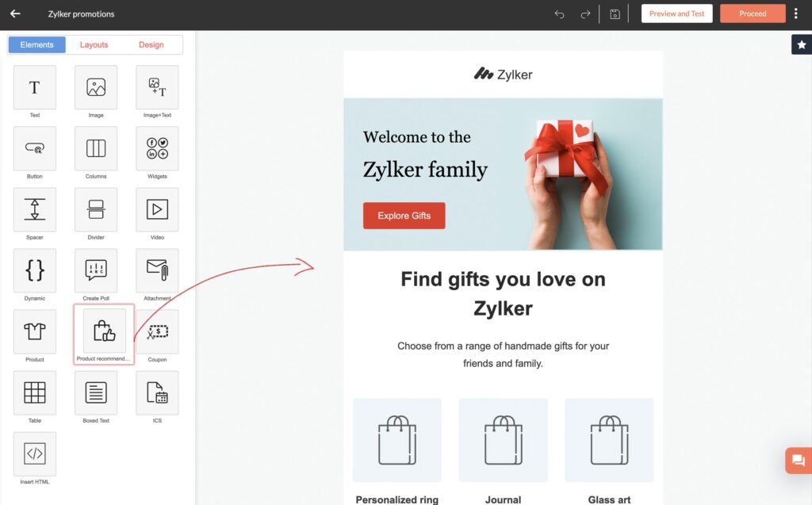The height and width of the screenshot is (505, 812).
Task: Switch to the Layouts tab
Action: click(x=94, y=44)
